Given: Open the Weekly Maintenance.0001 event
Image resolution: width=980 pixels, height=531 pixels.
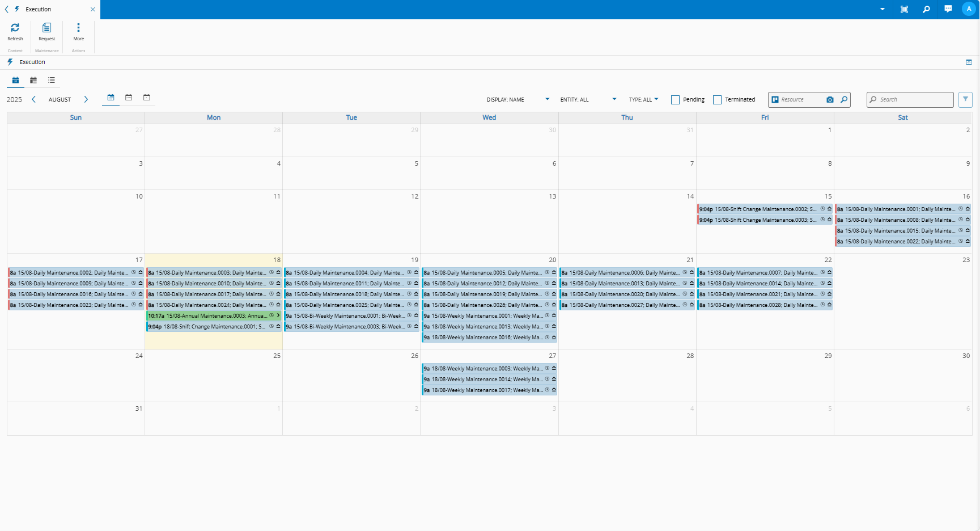Looking at the screenshot, I should 489,316.
